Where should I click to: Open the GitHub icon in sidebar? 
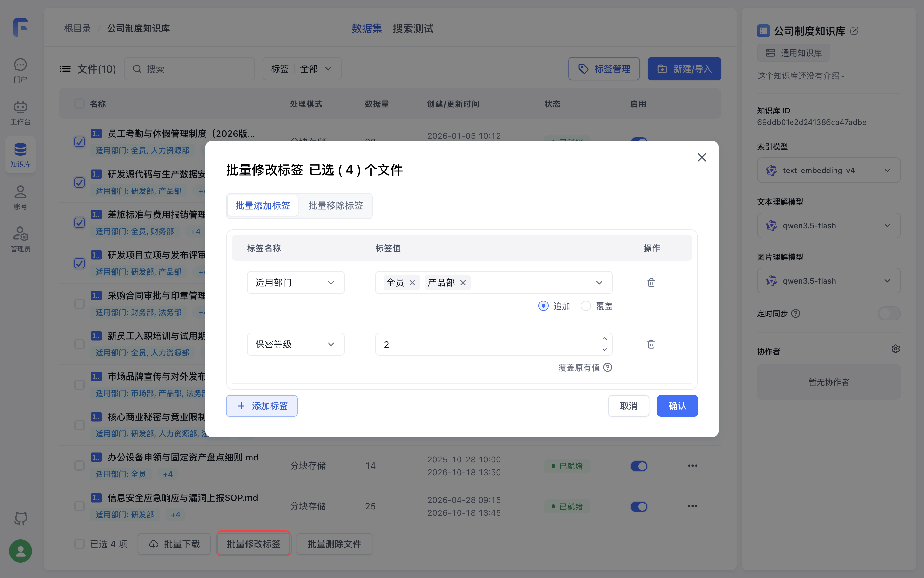point(21,519)
